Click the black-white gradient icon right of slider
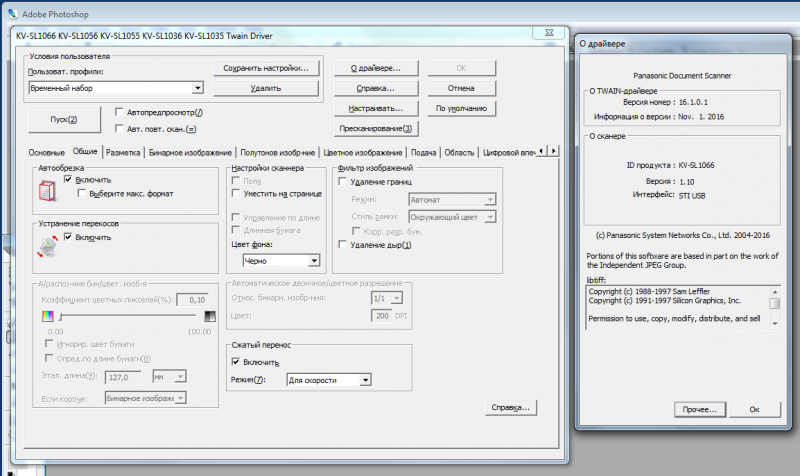Viewport: 800px width, 476px height. point(210,316)
